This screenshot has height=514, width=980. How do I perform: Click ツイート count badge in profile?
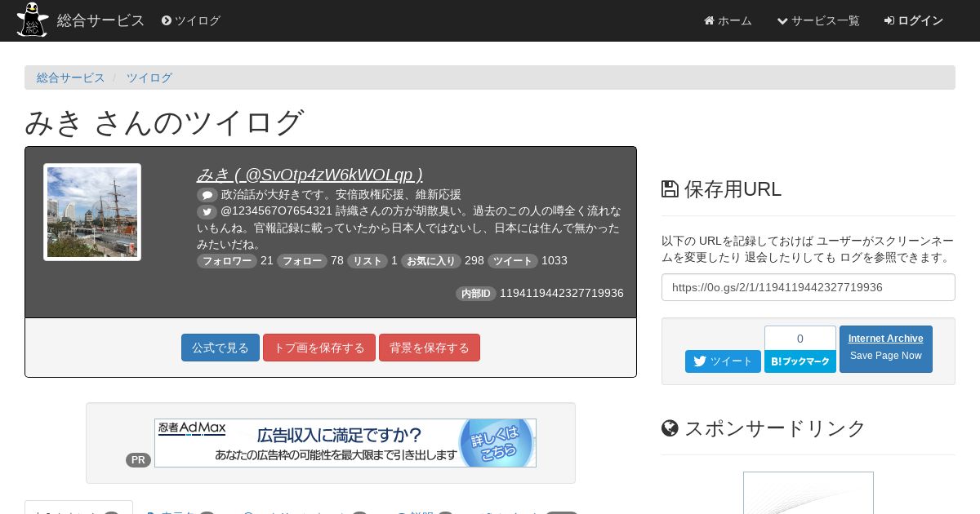click(513, 261)
